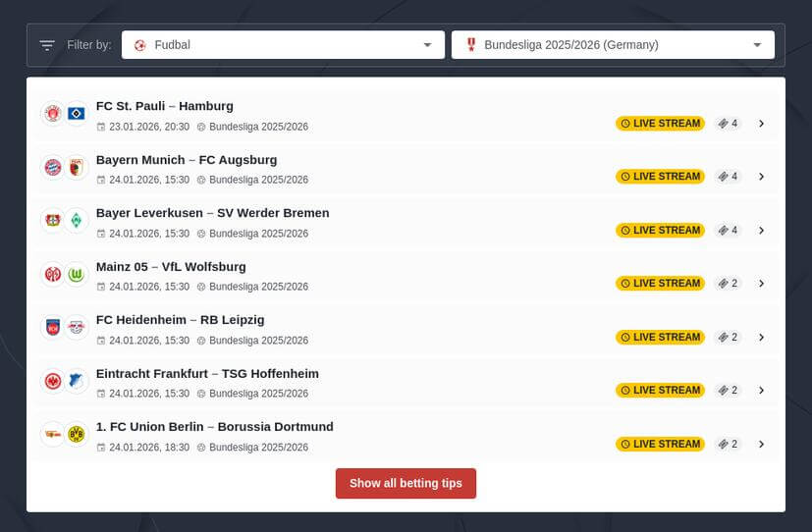Click LIVE STREAM badge for Heidenheim match
This screenshot has height=532, width=812.
coord(660,337)
